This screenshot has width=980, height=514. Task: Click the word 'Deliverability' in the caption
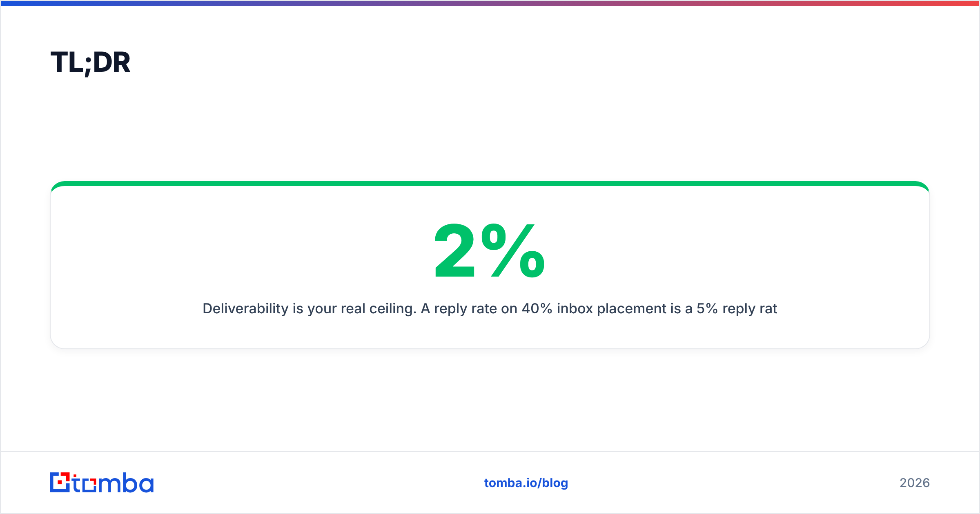[245, 308]
